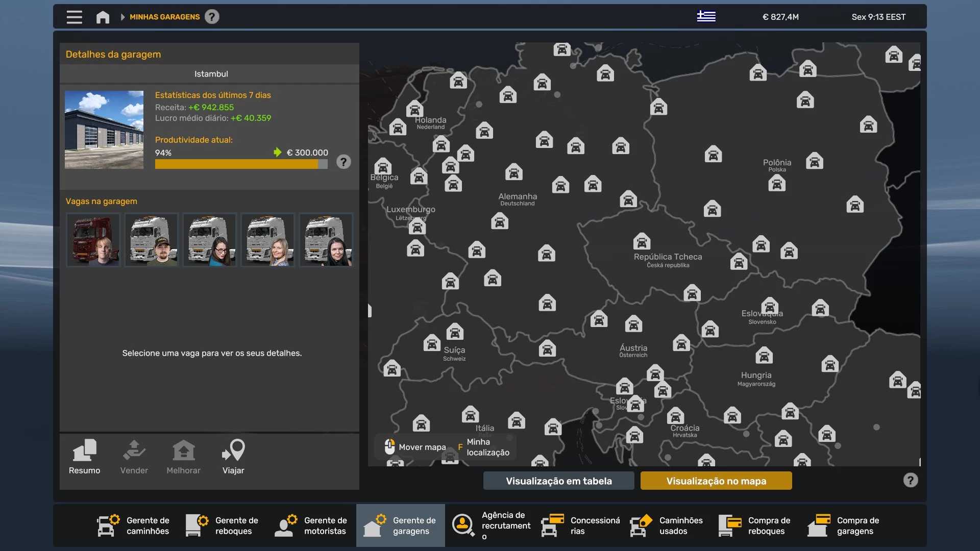The width and height of the screenshot is (980, 551).
Task: Click the Greek flag icon
Action: click(x=706, y=16)
